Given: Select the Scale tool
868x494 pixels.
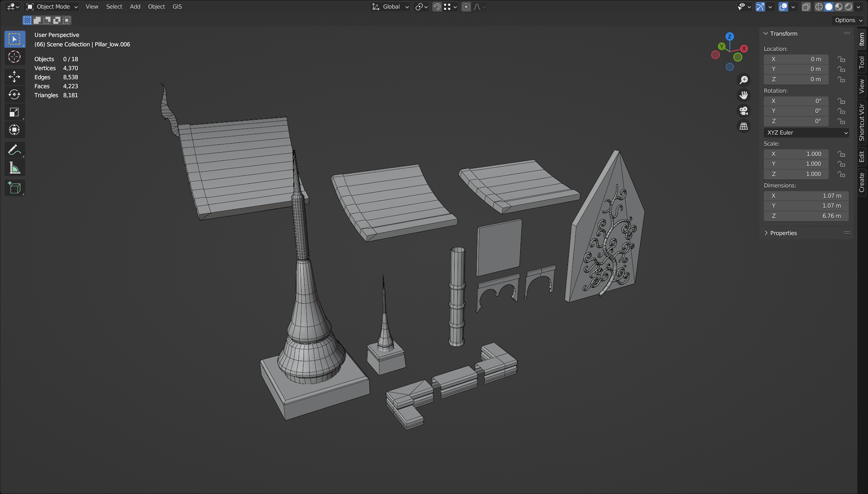Looking at the screenshot, I should click(x=14, y=112).
